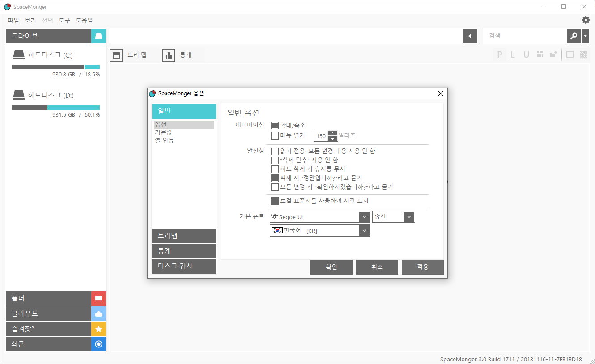Toggle 로컬 표준시를 사용하여 시간 표시
This screenshot has width=595, height=364.
point(275,201)
